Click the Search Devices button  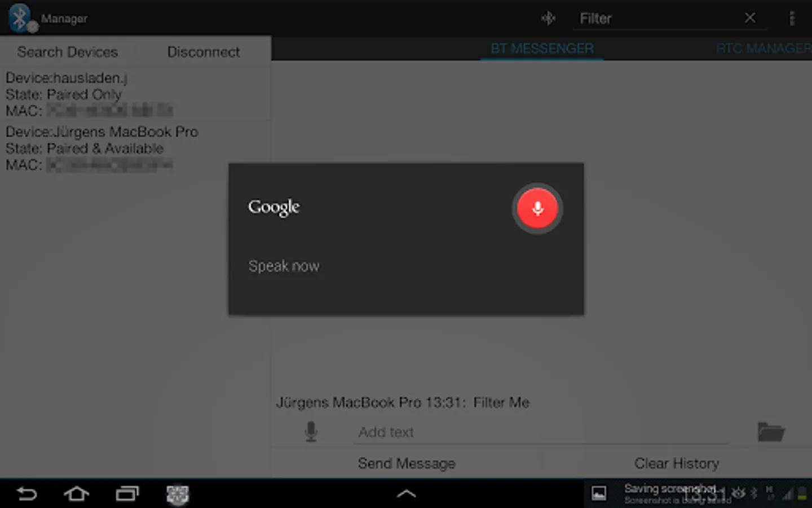coord(68,52)
